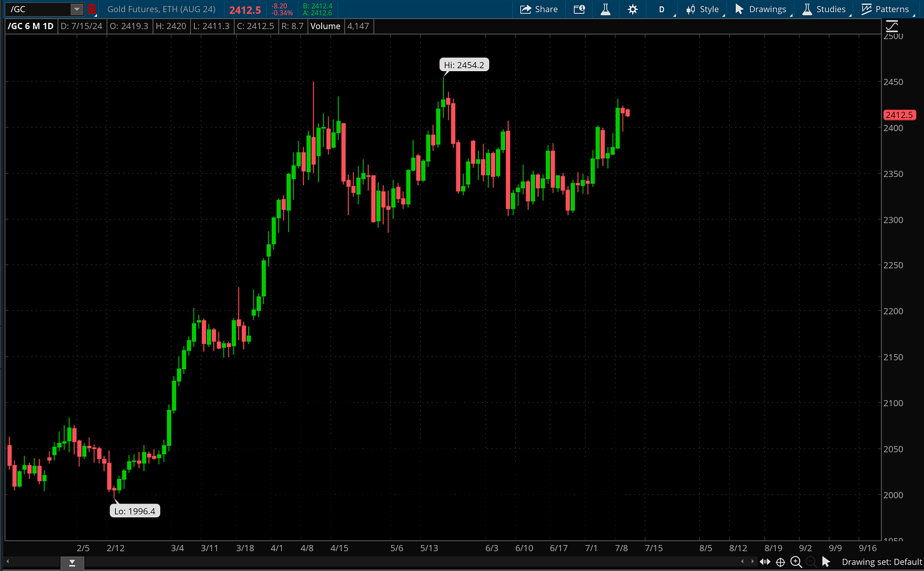This screenshot has width=924, height=571.
Task: Click the 2400 price level on the axis
Action: coord(893,128)
